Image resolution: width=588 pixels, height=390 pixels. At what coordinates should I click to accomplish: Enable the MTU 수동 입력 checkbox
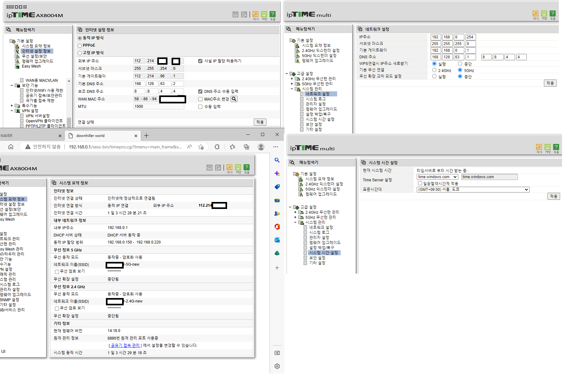click(x=200, y=107)
